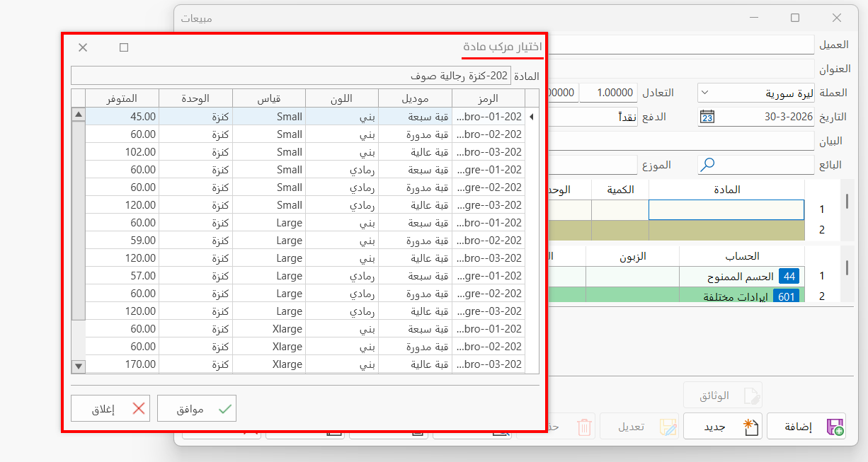Viewport: 868px width, 462px height.
Task: Sort by الرمز column header
Action: [x=489, y=98]
